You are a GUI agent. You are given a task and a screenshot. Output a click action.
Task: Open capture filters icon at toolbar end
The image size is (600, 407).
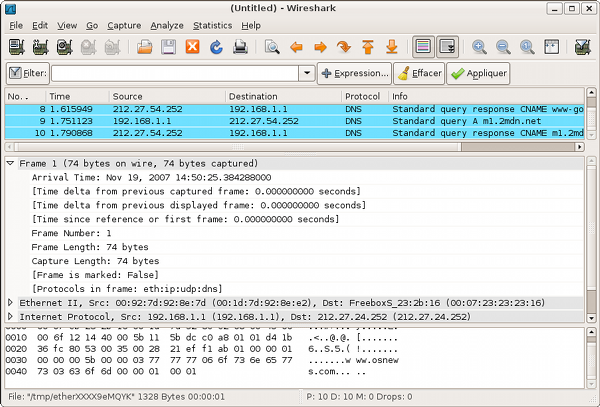[x=582, y=47]
